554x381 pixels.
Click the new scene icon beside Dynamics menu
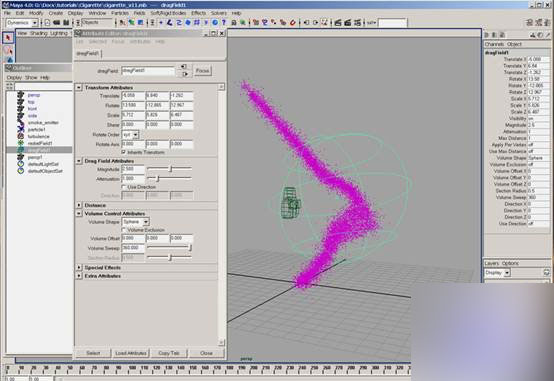tap(47, 23)
